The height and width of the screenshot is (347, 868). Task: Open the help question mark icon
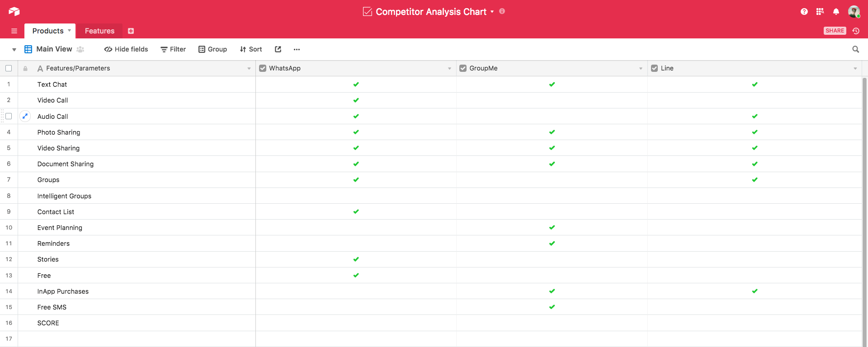[x=804, y=12]
